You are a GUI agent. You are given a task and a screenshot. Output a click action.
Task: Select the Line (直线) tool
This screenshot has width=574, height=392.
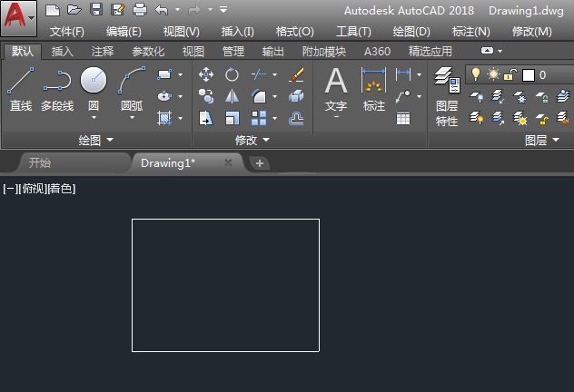(21, 90)
